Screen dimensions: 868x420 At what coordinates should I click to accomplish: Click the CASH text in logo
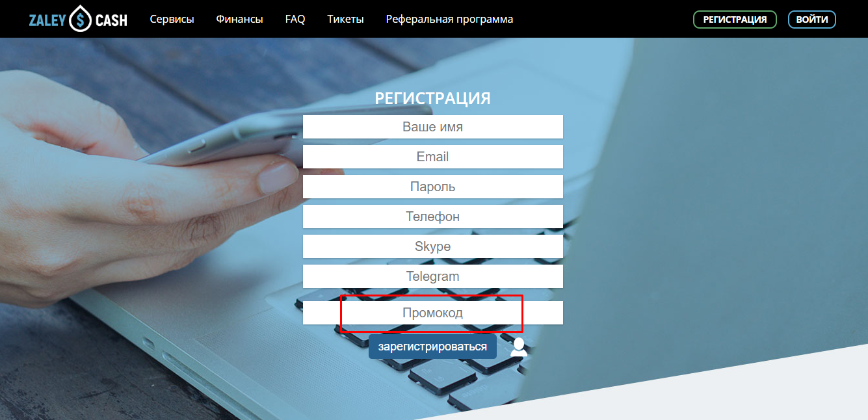[111, 20]
